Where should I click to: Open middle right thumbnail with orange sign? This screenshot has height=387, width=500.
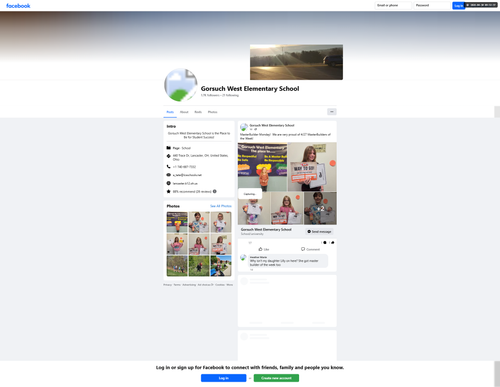coord(221,244)
